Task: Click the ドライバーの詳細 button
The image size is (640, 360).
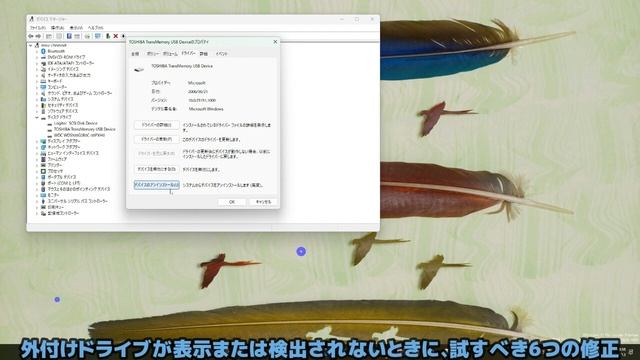Action: [156, 125]
